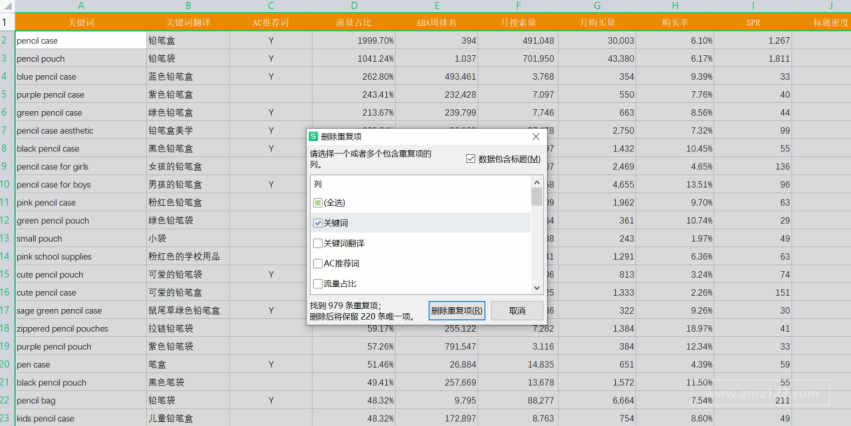The image size is (851, 426).
Task: Click the 删除重复项(R) button
Action: (x=456, y=311)
